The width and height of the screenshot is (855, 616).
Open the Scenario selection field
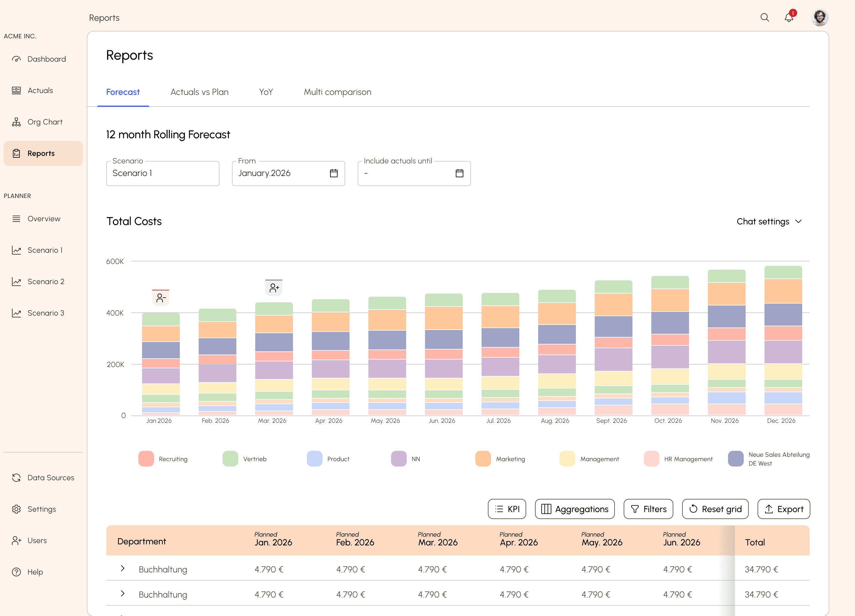pos(163,173)
